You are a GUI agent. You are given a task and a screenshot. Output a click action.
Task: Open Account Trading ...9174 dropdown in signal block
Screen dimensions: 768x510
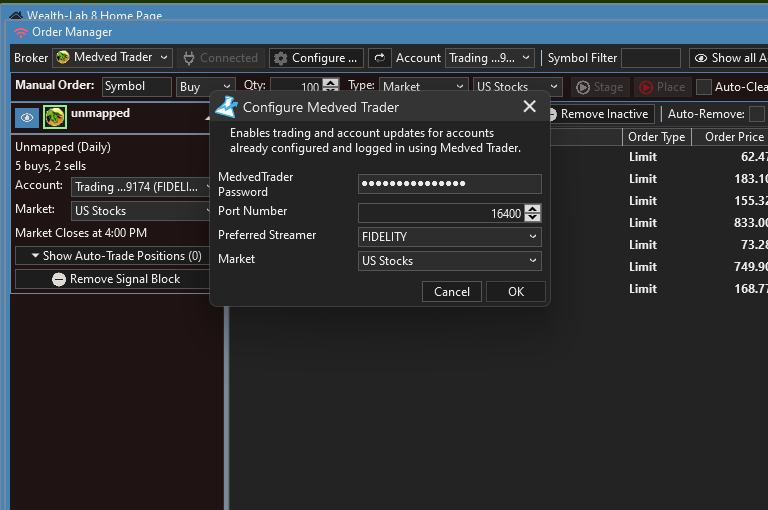141,187
